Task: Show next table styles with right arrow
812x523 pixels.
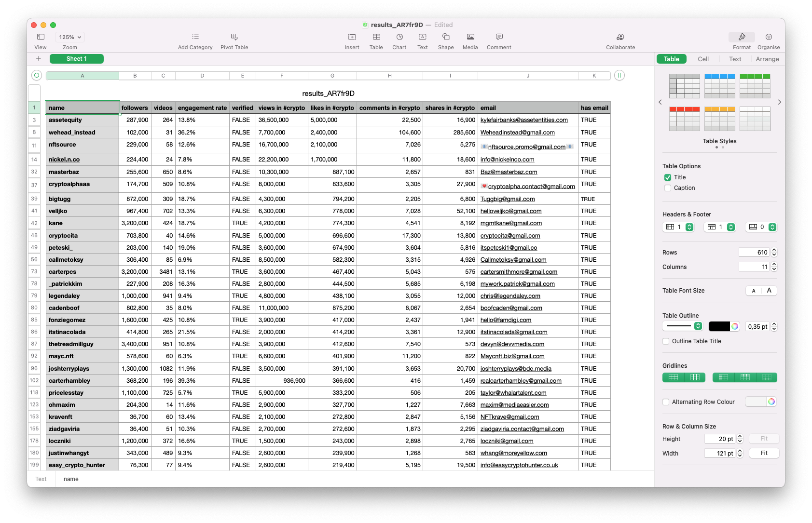Action: (x=779, y=102)
